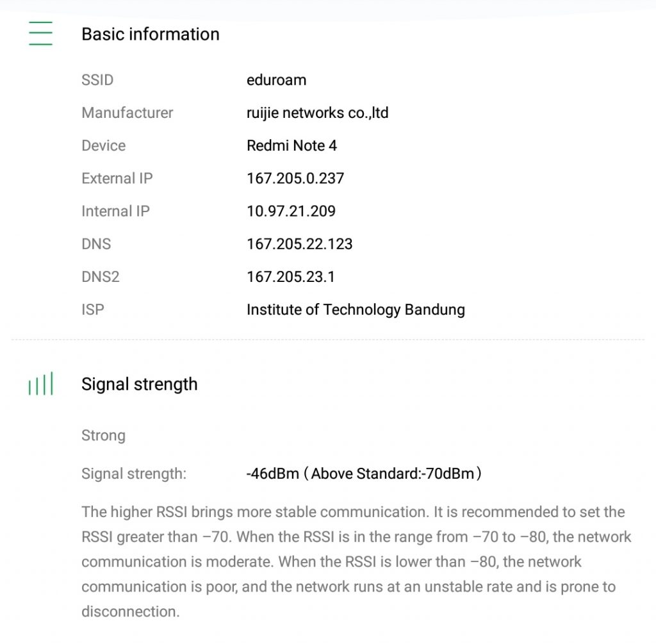Click the eduroam SSID value
This screenshot has height=644, width=656.
click(x=276, y=80)
